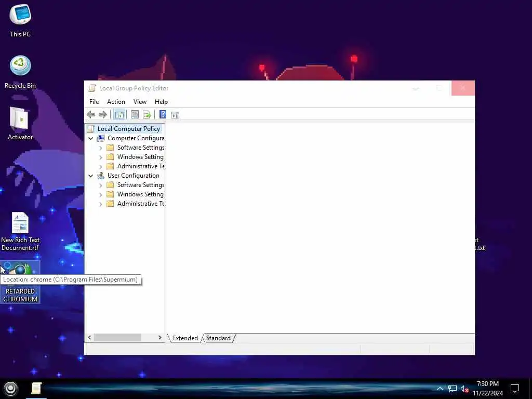Select Windows Settings under Computer Configuration
This screenshot has width=532, height=399.
click(x=140, y=157)
